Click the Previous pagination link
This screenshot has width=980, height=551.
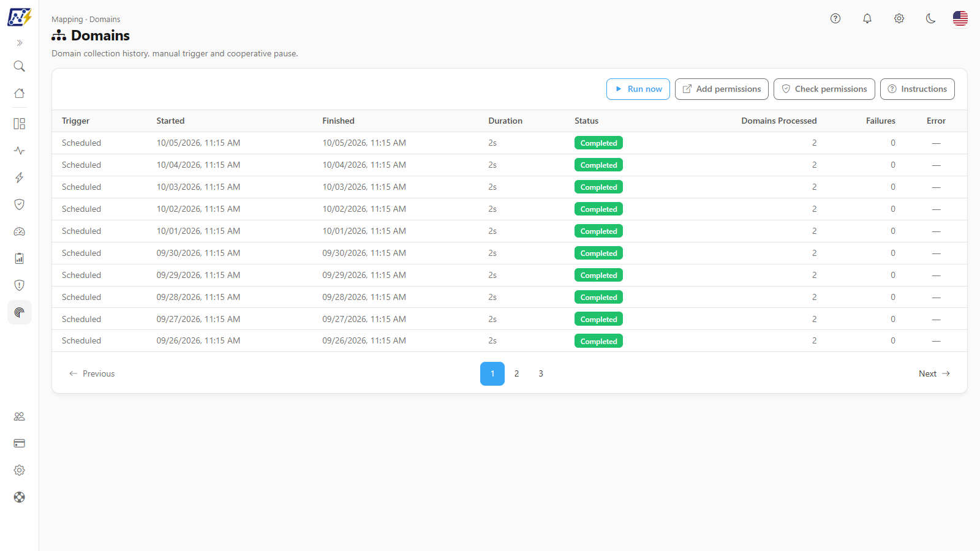(92, 373)
